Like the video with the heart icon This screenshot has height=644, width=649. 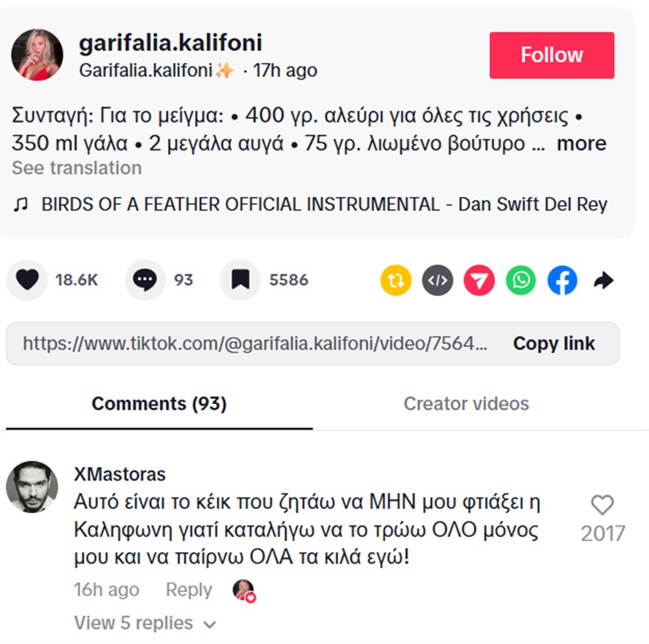coord(26,280)
